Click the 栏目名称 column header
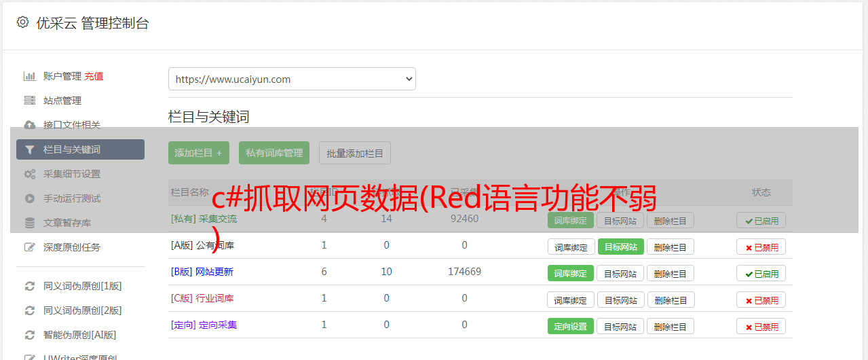The width and height of the screenshot is (868, 360). pyautogui.click(x=189, y=192)
